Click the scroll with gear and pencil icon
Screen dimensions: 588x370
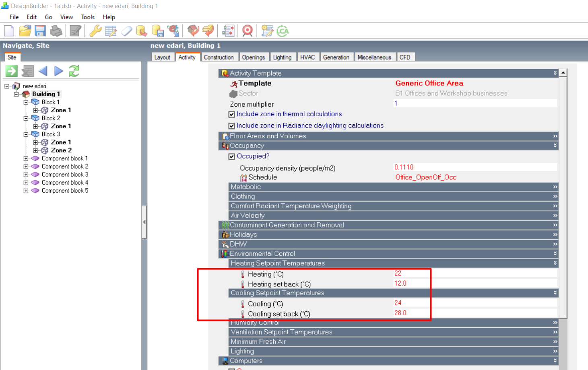[x=267, y=31]
